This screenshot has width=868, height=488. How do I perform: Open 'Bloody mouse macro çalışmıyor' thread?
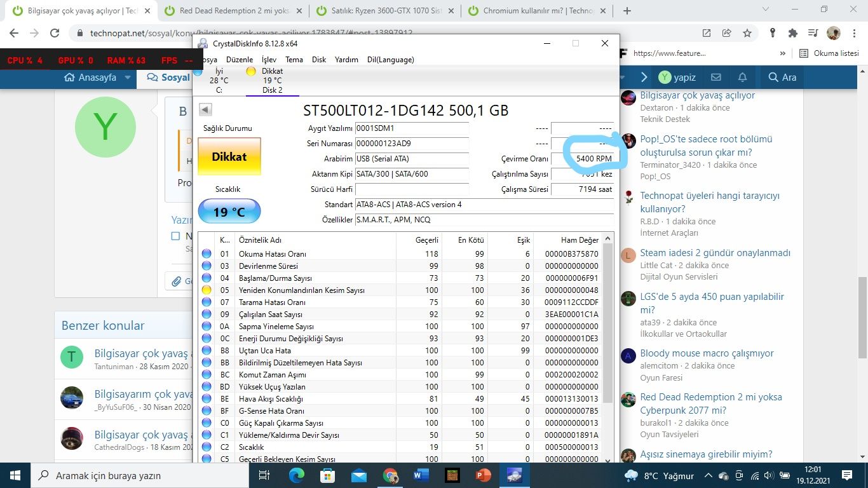707,353
